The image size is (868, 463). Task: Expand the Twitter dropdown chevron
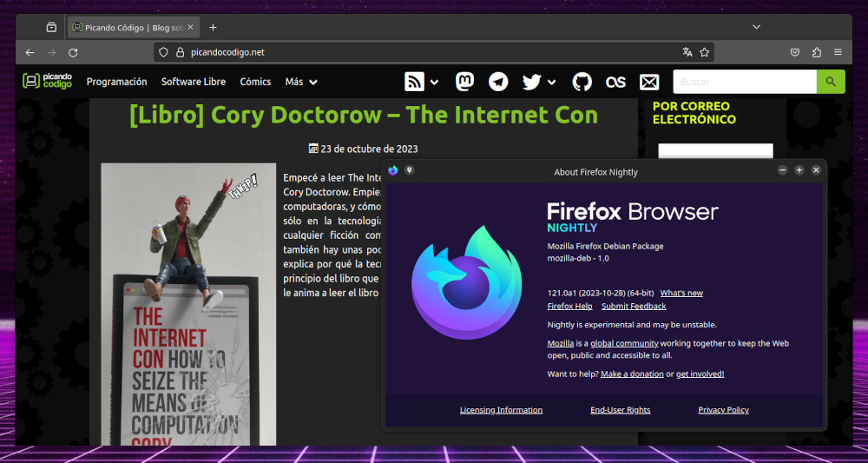[x=551, y=83]
